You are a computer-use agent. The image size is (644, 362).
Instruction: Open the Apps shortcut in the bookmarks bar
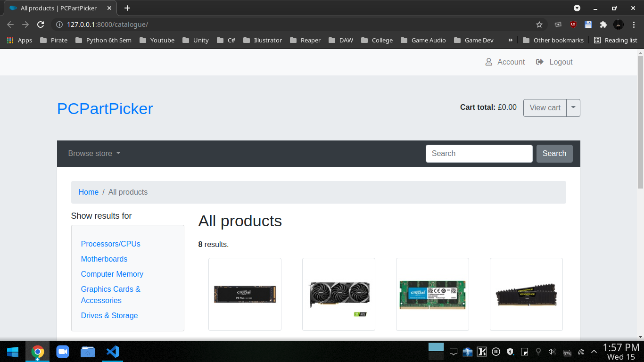pyautogui.click(x=19, y=40)
